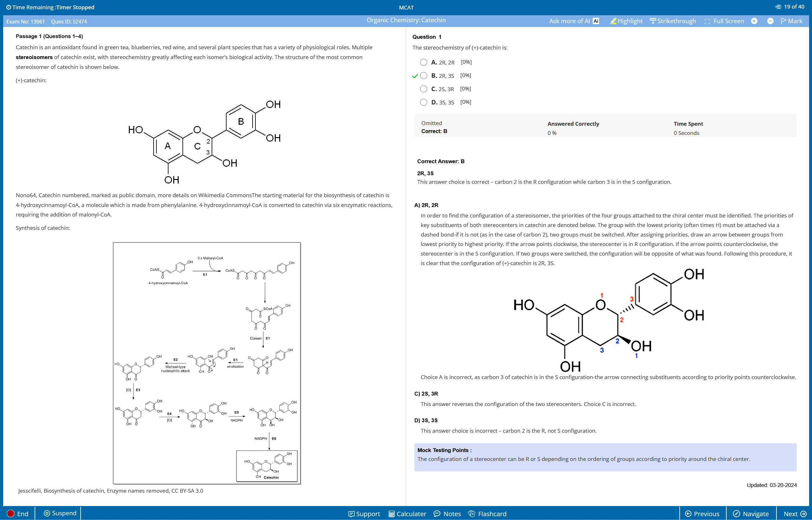Open question list icon beside 19 of 40
This screenshot has width=812, height=520.
click(x=778, y=7)
